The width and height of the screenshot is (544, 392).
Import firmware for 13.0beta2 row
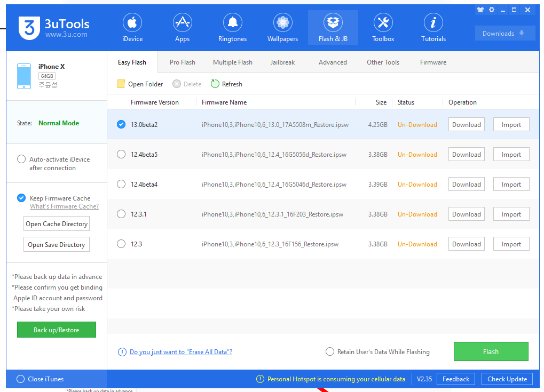(511, 124)
